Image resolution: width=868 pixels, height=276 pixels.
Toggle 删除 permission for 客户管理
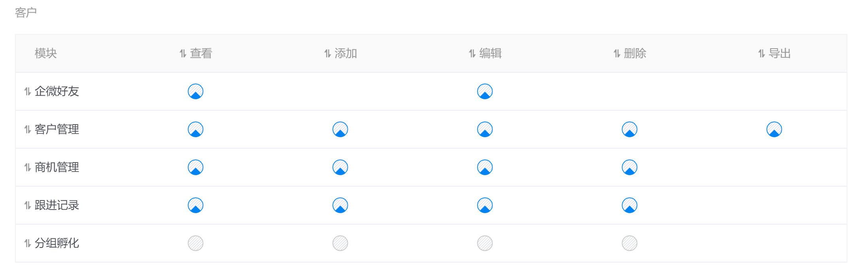coord(630,129)
